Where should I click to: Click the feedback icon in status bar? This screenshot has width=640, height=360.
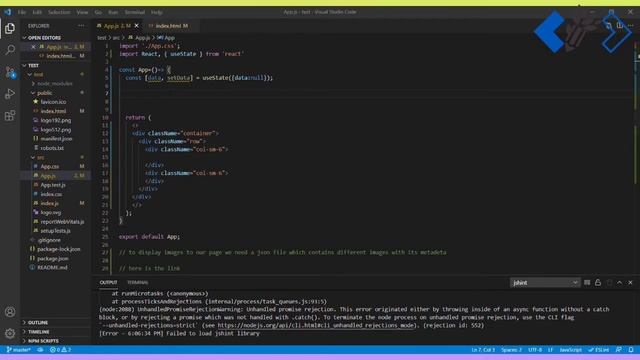tap(619, 350)
